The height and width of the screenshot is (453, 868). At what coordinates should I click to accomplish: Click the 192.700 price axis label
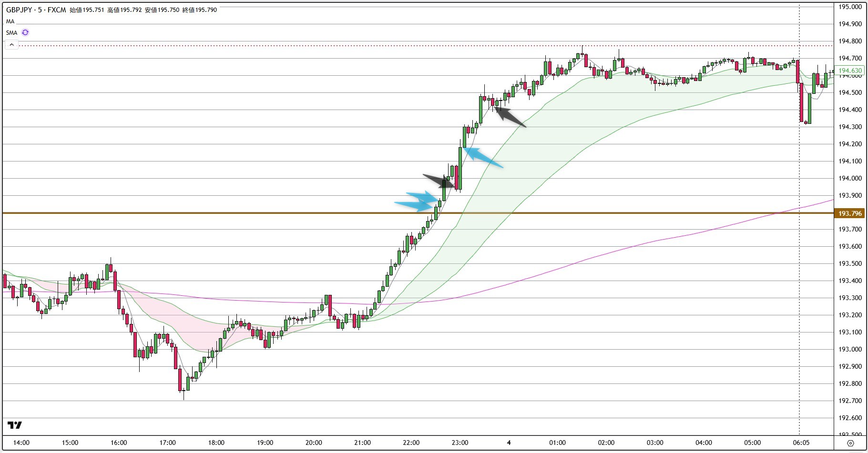(x=850, y=401)
